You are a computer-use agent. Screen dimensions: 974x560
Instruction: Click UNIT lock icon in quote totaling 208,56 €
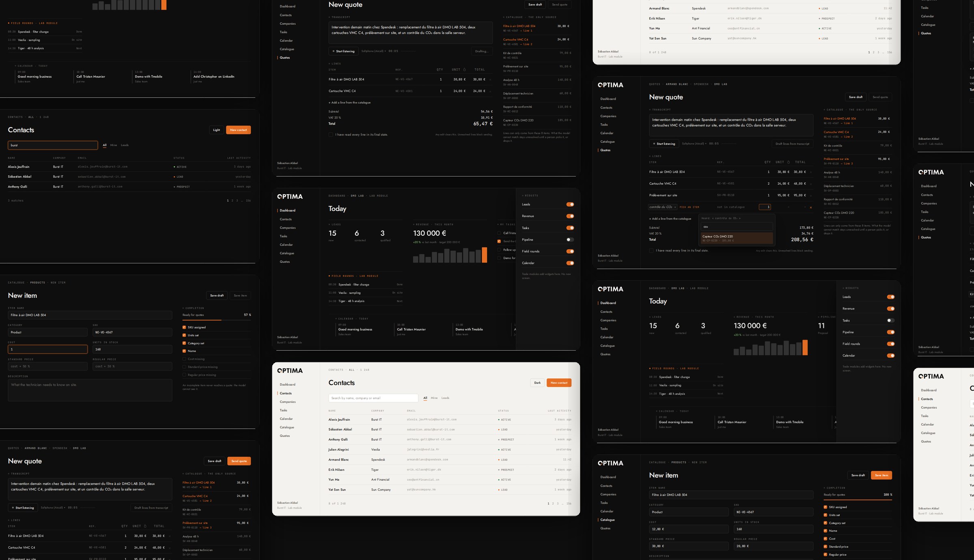click(789, 162)
